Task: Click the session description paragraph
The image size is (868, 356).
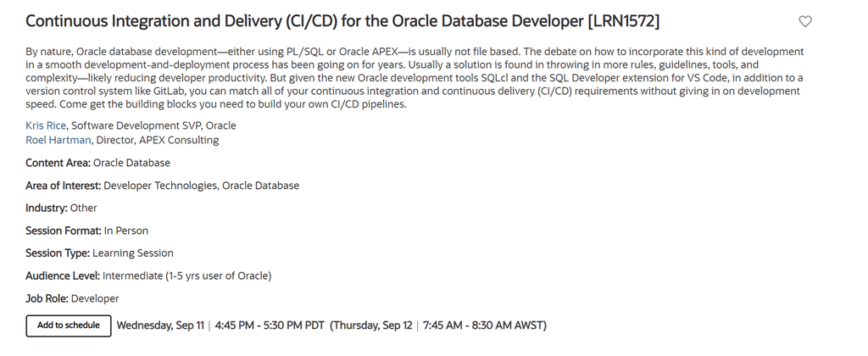Action: pyautogui.click(x=415, y=78)
